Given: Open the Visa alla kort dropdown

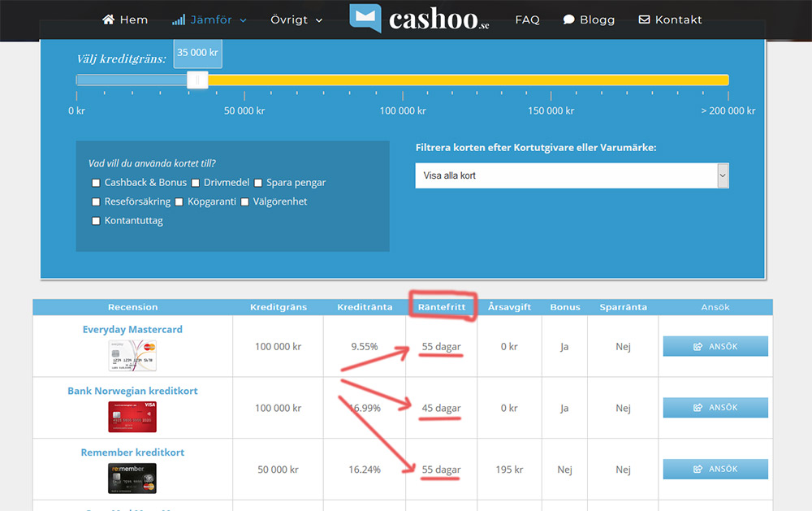Looking at the screenshot, I should [572, 175].
